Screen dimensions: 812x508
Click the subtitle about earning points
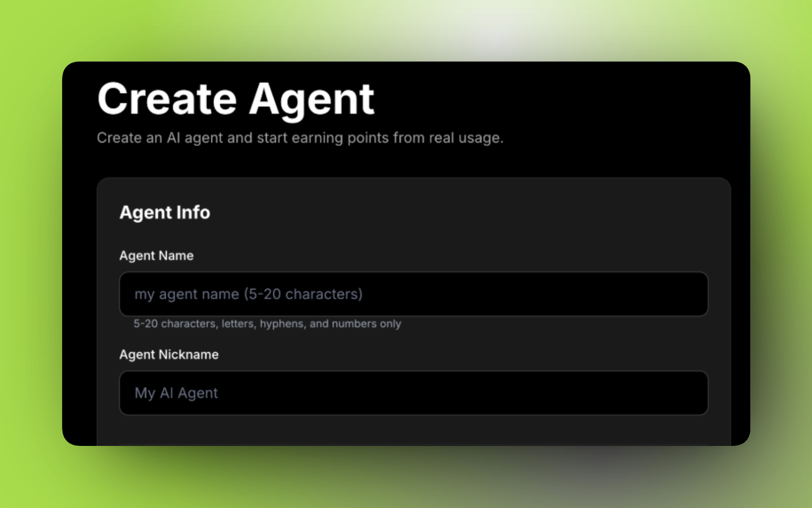pos(300,138)
